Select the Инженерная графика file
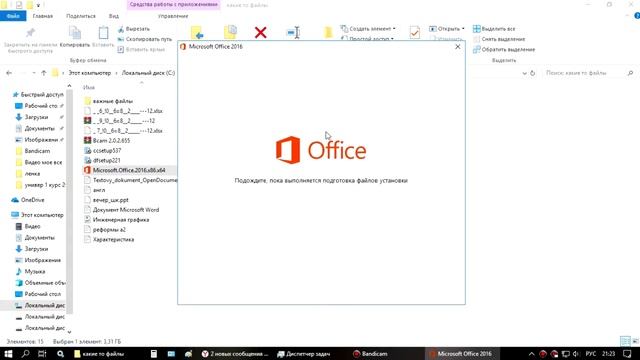This screenshot has height=360, width=640. (116, 220)
